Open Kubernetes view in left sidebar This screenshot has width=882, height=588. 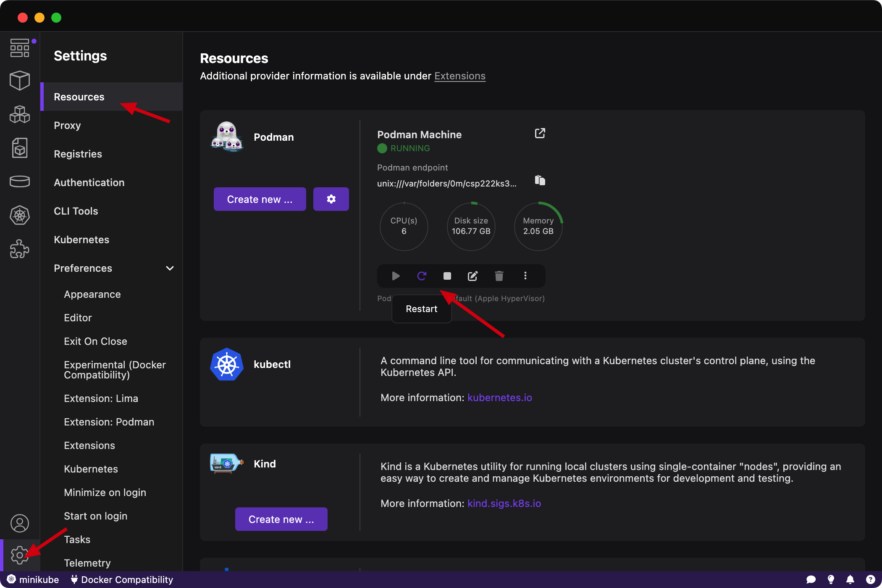[20, 215]
